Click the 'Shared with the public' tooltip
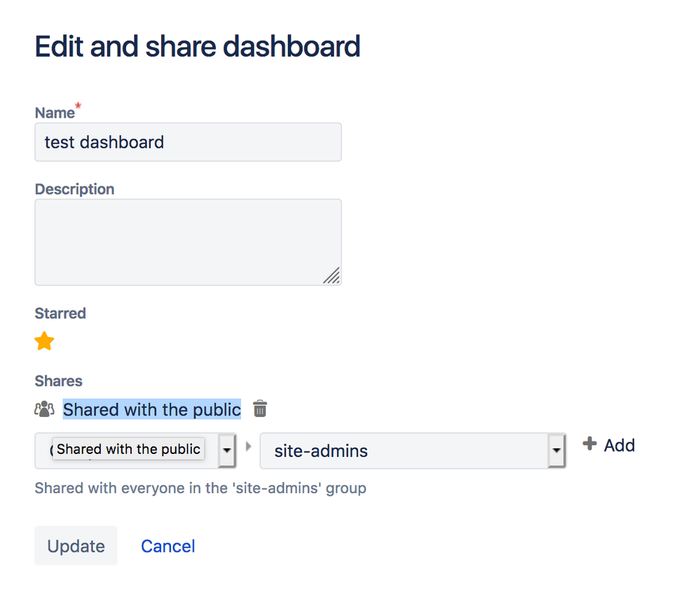 click(128, 449)
